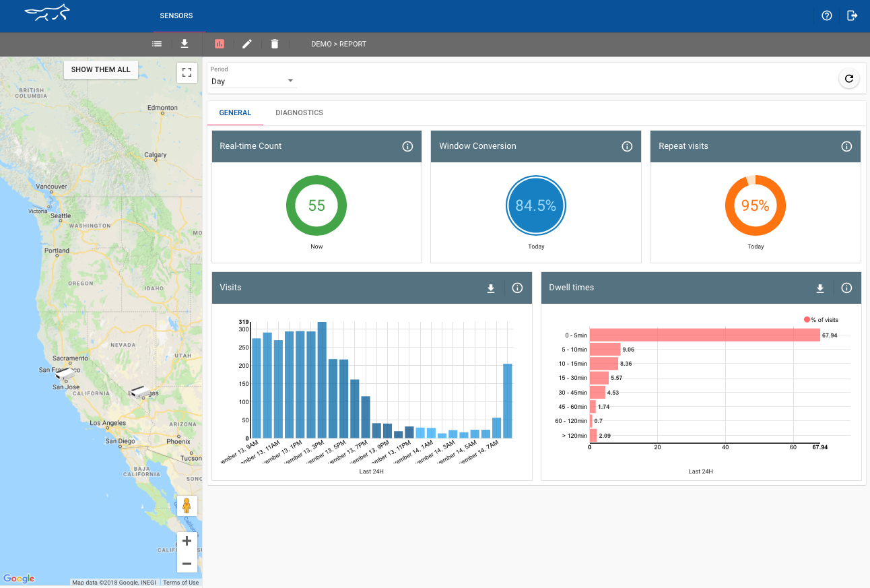Show info for Dwell times panel
The width and height of the screenshot is (870, 588).
tap(846, 288)
